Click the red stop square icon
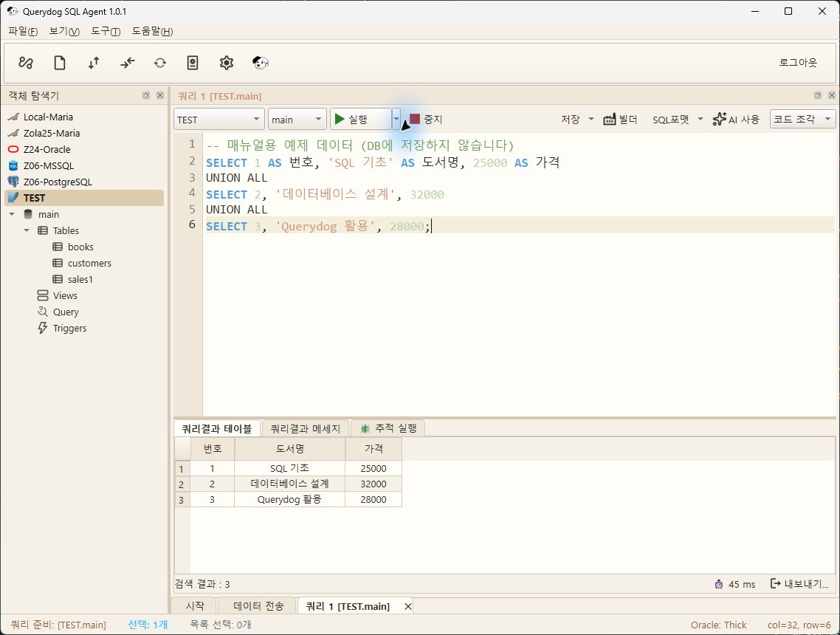The height and width of the screenshot is (635, 840). (415, 119)
